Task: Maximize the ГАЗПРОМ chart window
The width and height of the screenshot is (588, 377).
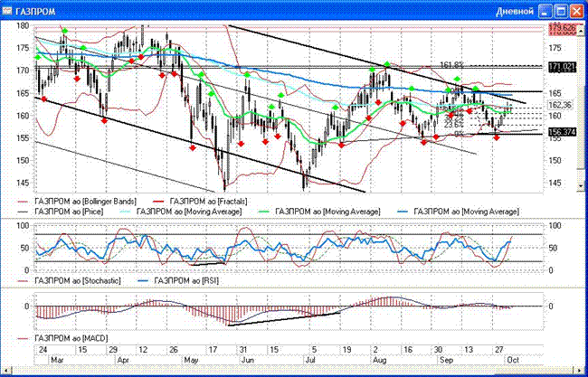Action: (x=561, y=11)
